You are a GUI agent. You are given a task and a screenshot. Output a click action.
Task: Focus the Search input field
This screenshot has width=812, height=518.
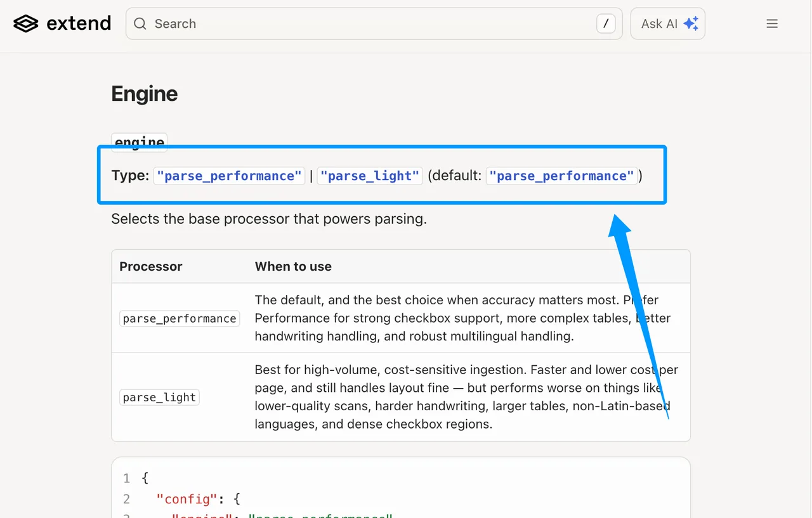pyautogui.click(x=374, y=24)
